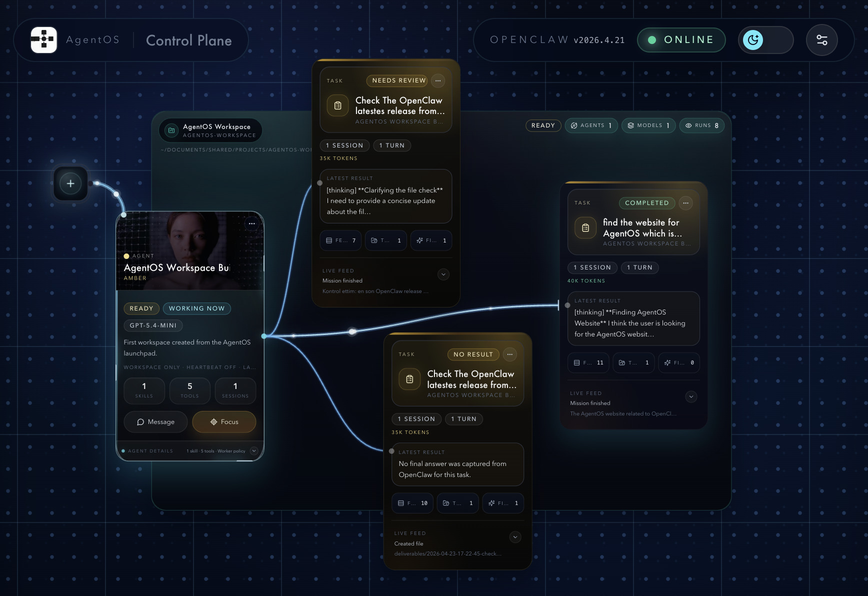
Task: Click the clipboard icon on Needs Review task
Action: tap(338, 105)
